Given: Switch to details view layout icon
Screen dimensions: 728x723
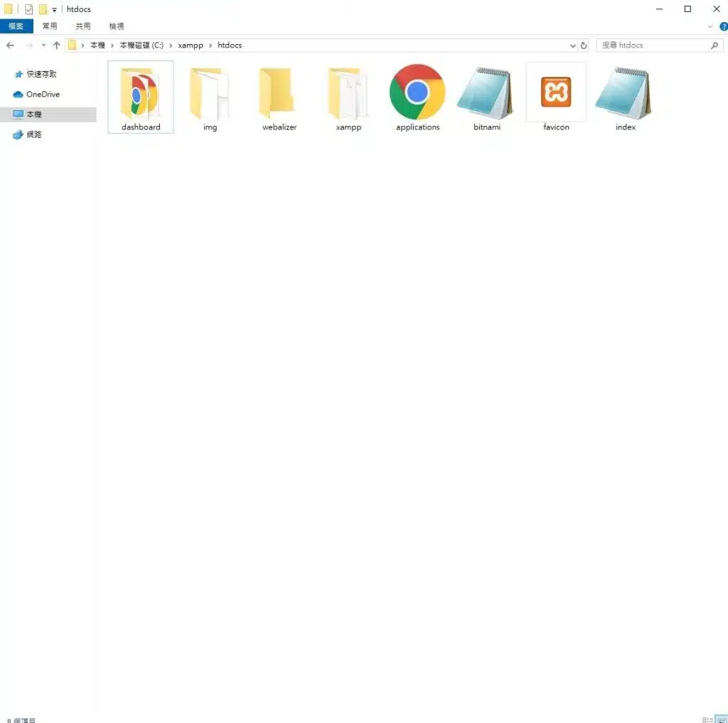Looking at the screenshot, I should point(707,719).
